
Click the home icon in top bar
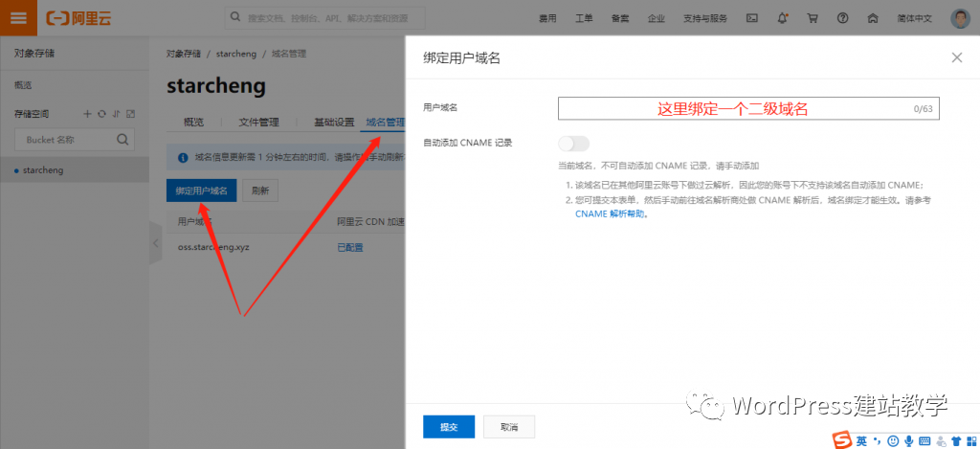pyautogui.click(x=873, y=18)
